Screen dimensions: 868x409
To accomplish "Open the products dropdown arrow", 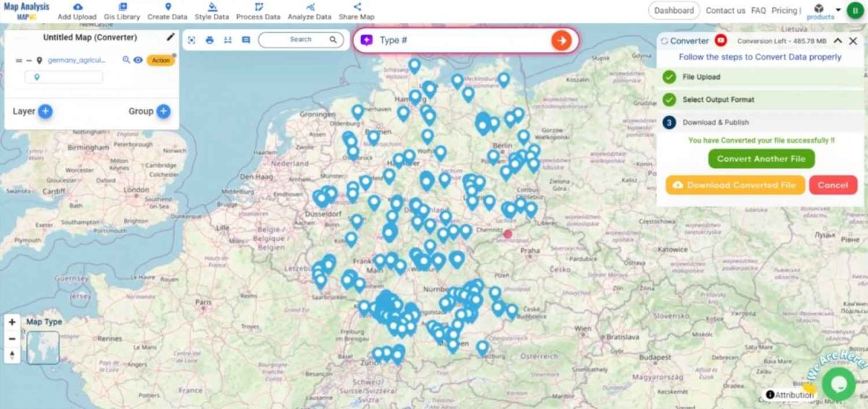I will tap(838, 10).
